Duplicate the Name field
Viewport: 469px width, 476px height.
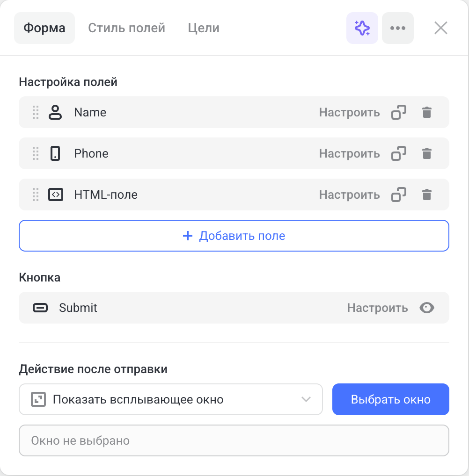click(x=399, y=112)
